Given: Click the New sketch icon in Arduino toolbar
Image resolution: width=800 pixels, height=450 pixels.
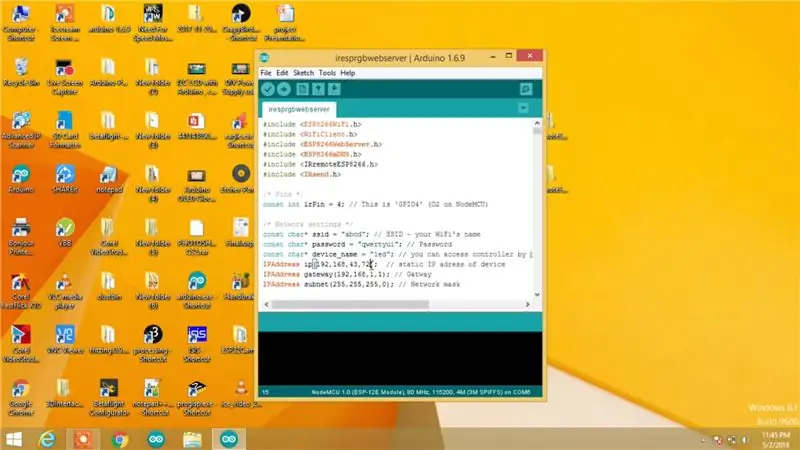Looking at the screenshot, I should 302,89.
